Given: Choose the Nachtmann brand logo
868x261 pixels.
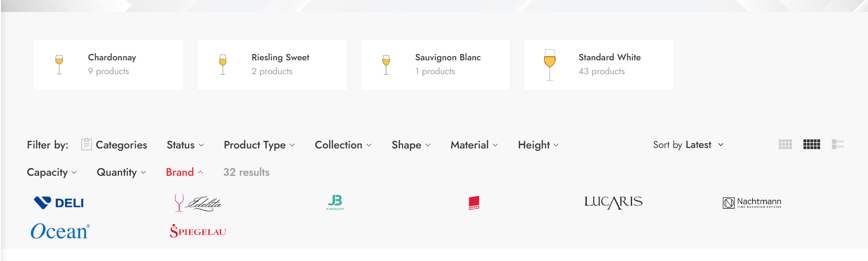Looking at the screenshot, I should [752, 203].
